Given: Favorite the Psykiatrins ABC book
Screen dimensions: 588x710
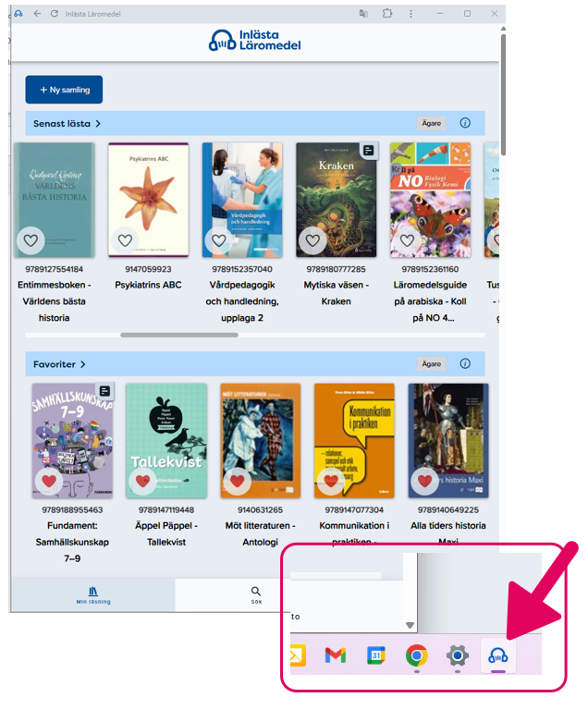Looking at the screenshot, I should tap(125, 240).
